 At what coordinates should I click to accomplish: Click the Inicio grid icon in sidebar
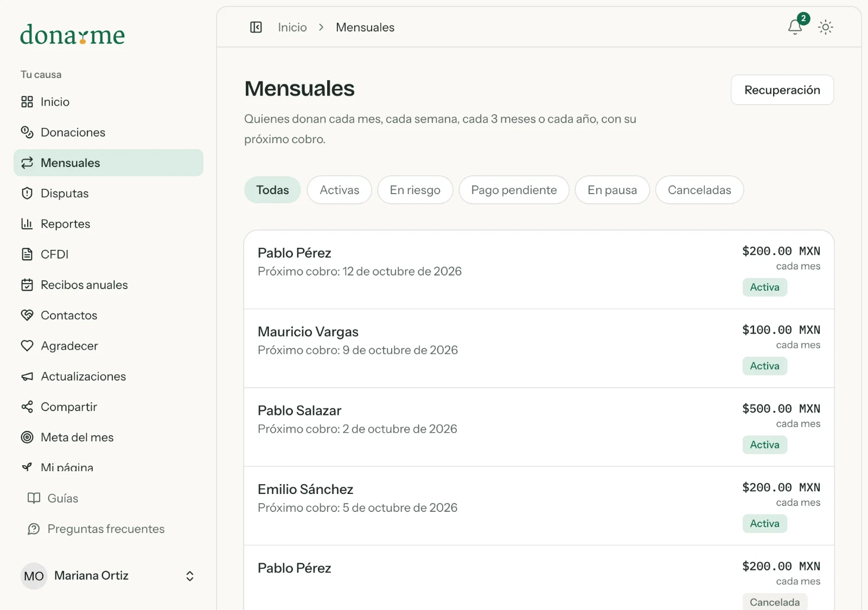click(x=27, y=102)
